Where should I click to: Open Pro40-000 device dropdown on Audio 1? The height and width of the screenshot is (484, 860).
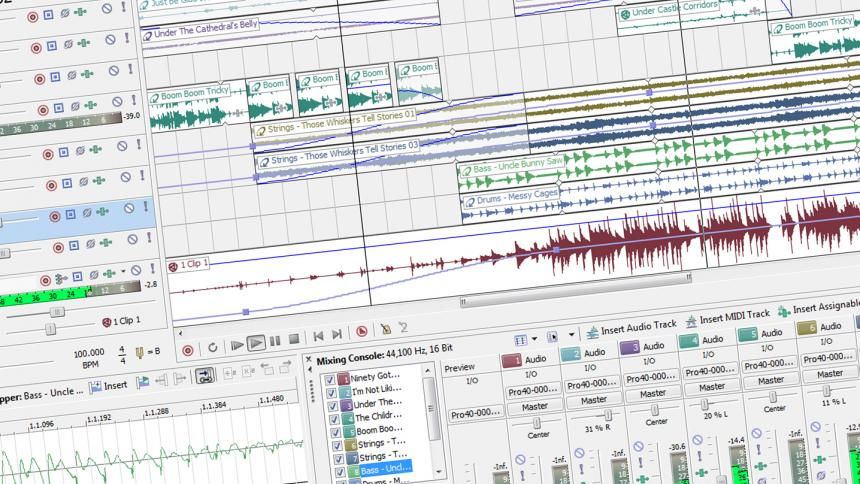tap(533, 390)
